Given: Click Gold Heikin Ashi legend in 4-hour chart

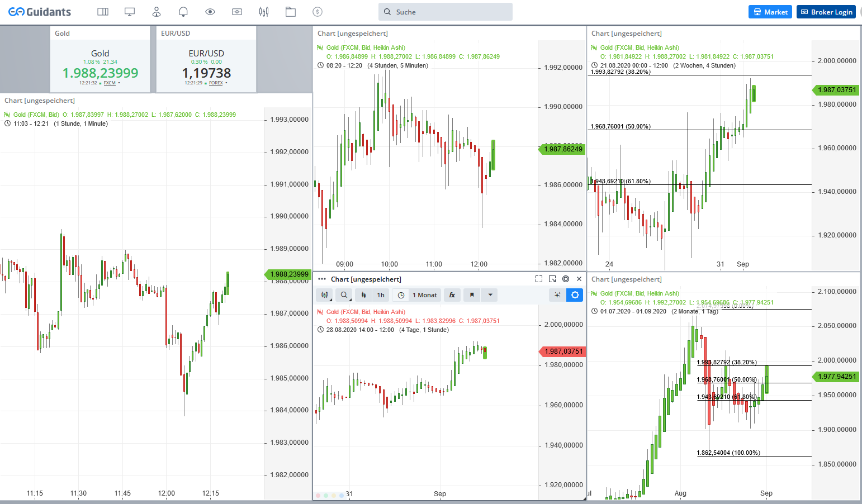Looking at the screenshot, I should coord(640,47).
